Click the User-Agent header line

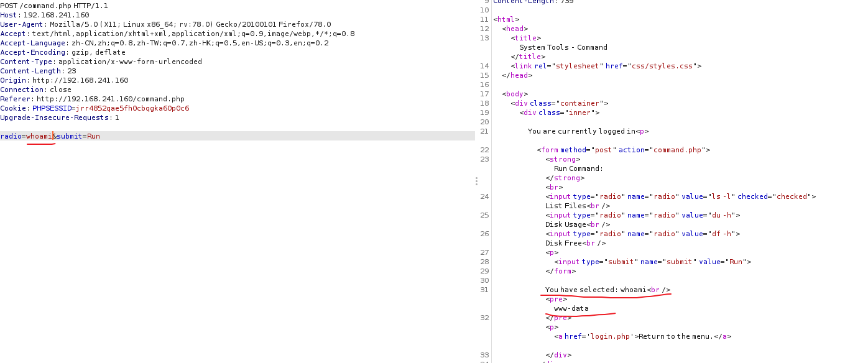pyautogui.click(x=165, y=24)
